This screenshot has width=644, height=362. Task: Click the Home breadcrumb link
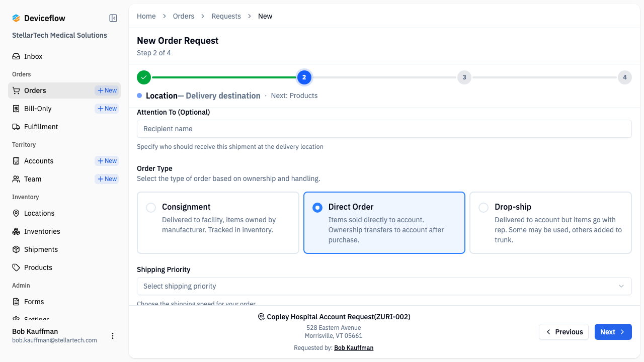pos(146,16)
